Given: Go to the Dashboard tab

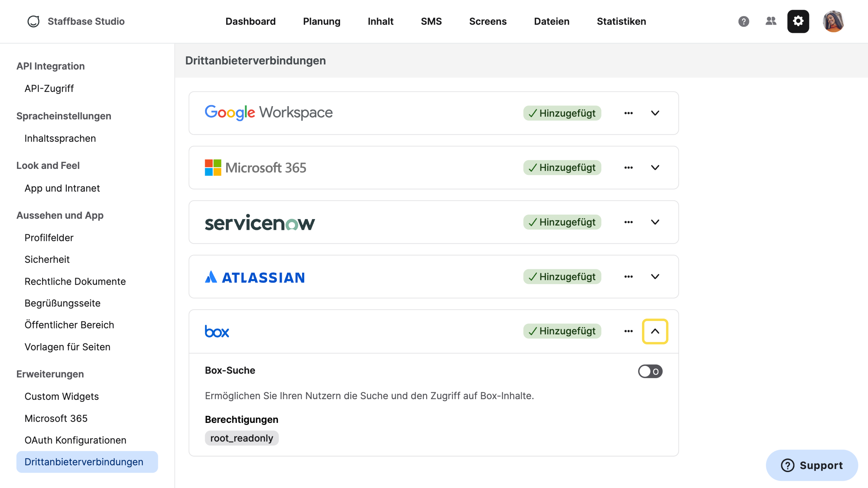Looking at the screenshot, I should coord(250,21).
